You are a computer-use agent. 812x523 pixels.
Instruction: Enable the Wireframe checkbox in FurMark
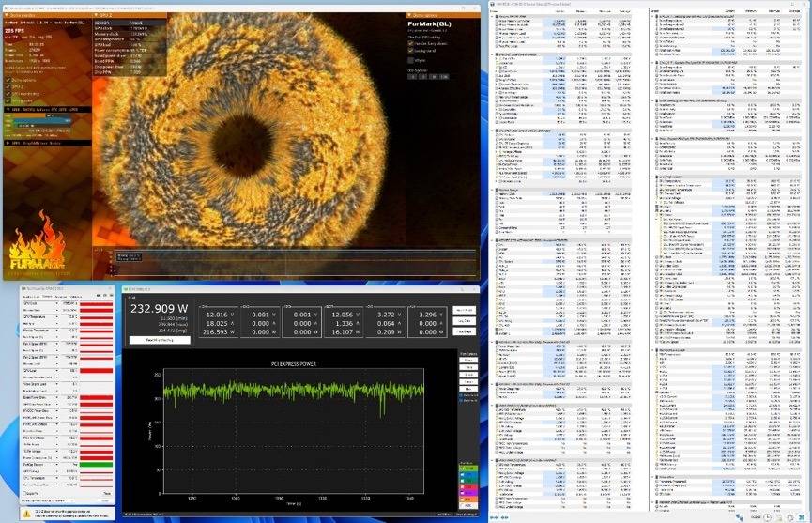point(410,60)
